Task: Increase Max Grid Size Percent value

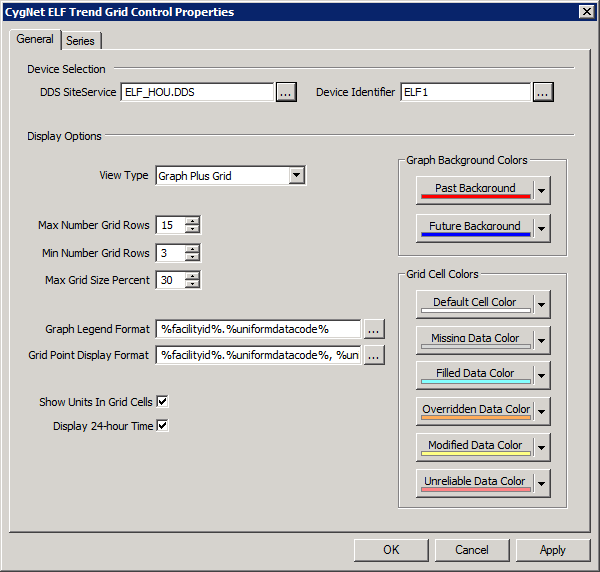Action: (x=192, y=276)
